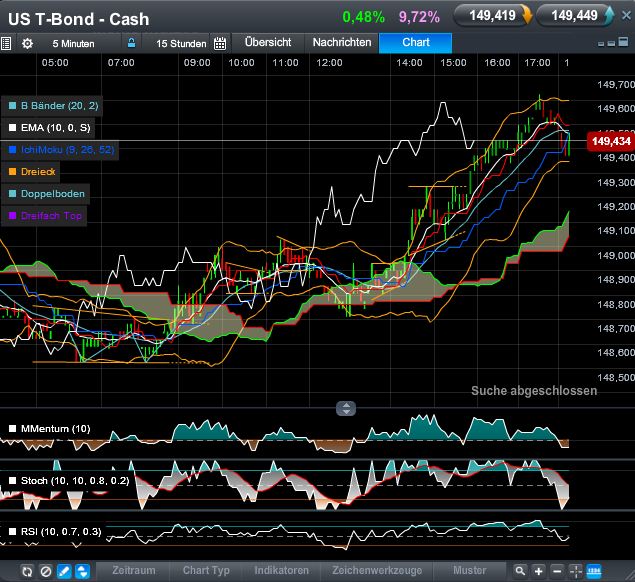Click the 14:00 time axis label
Screen dimensions: 635x582
pos(409,63)
